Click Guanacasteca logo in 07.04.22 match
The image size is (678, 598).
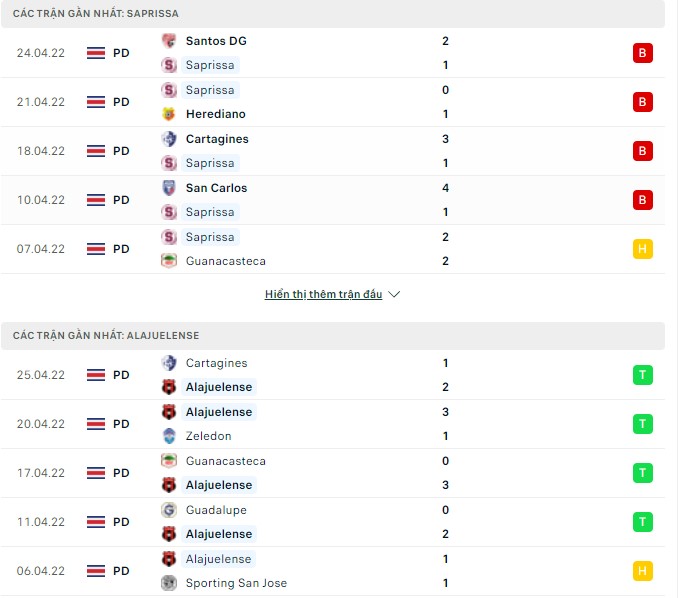(x=169, y=261)
